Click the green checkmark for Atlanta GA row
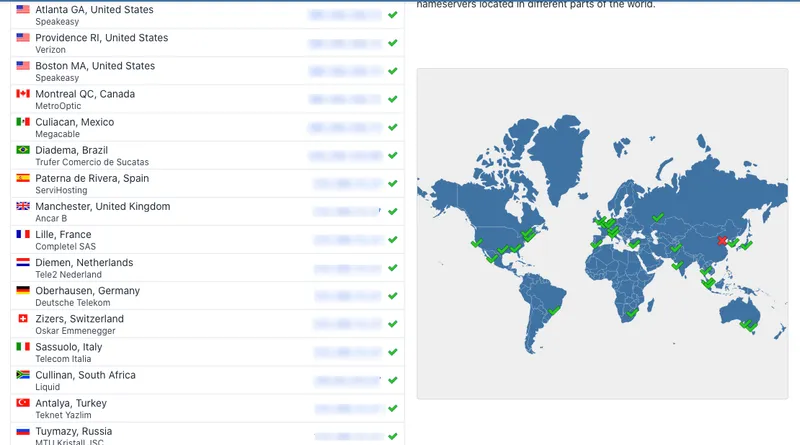Viewport: 800px width, 445px height. point(393,15)
